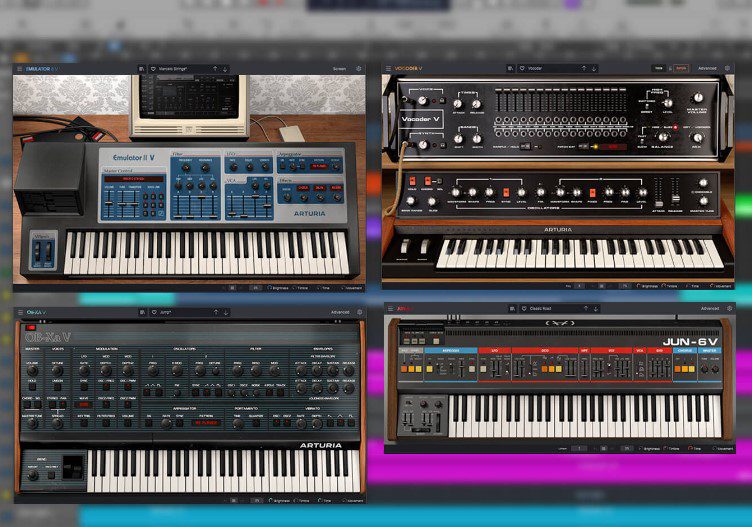This screenshot has width=752, height=527.
Task: Favorite the Emulator II V preset with the heart
Action: click(x=153, y=69)
